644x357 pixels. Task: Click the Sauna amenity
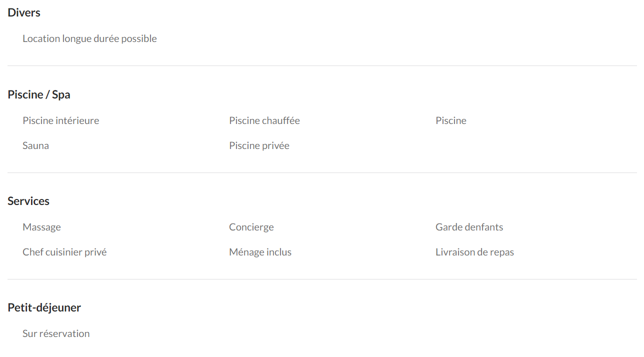[35, 145]
